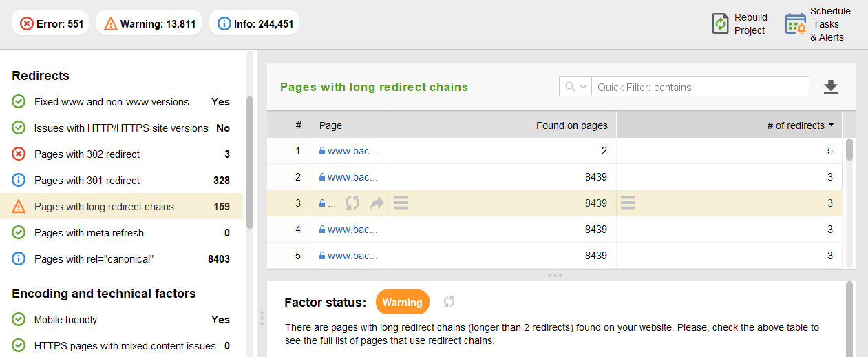The image size is (868, 357).
Task: Open hamburger menu in Found on pages row 3
Action: [x=401, y=203]
